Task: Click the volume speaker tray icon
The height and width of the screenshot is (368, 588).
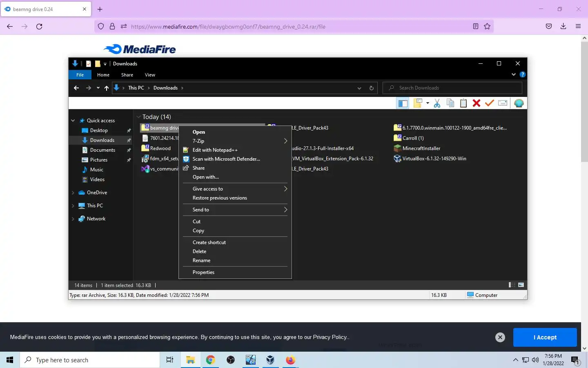Action: click(x=535, y=360)
